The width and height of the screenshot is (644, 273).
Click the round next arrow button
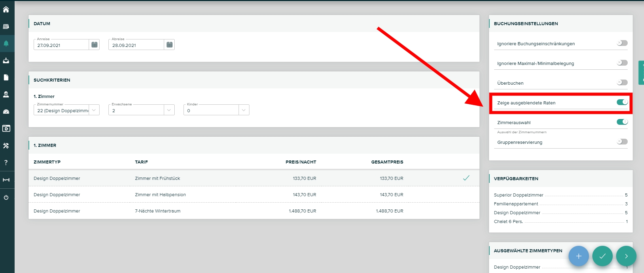tap(626, 256)
